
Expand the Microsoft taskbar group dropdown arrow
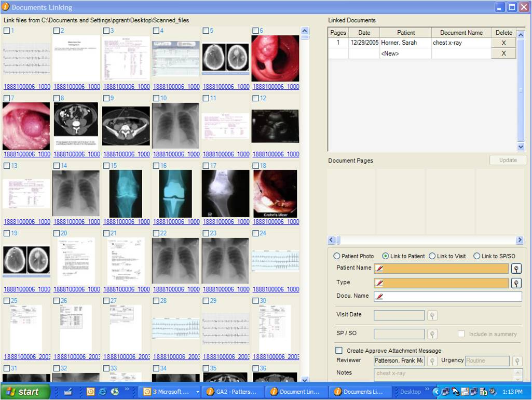click(198, 392)
